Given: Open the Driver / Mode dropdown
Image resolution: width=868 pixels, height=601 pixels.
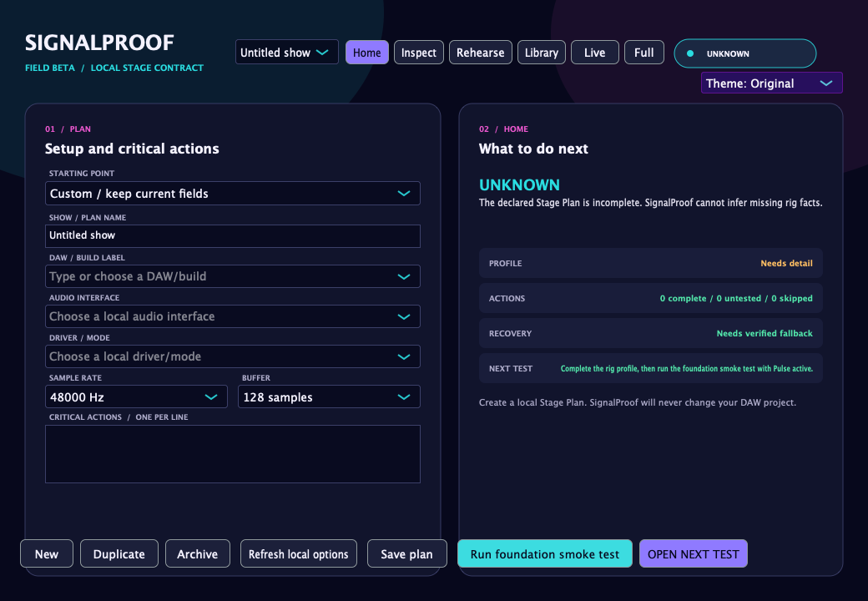Looking at the screenshot, I should (x=233, y=356).
